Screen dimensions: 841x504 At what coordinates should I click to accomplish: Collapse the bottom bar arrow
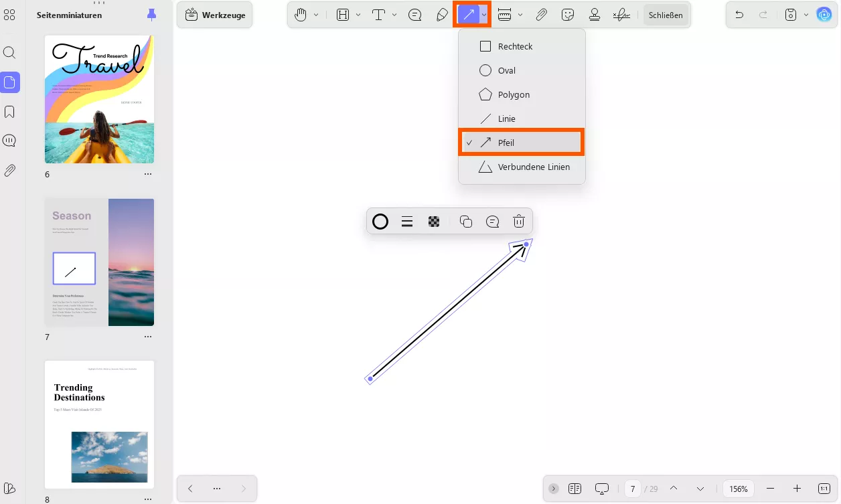(554, 489)
